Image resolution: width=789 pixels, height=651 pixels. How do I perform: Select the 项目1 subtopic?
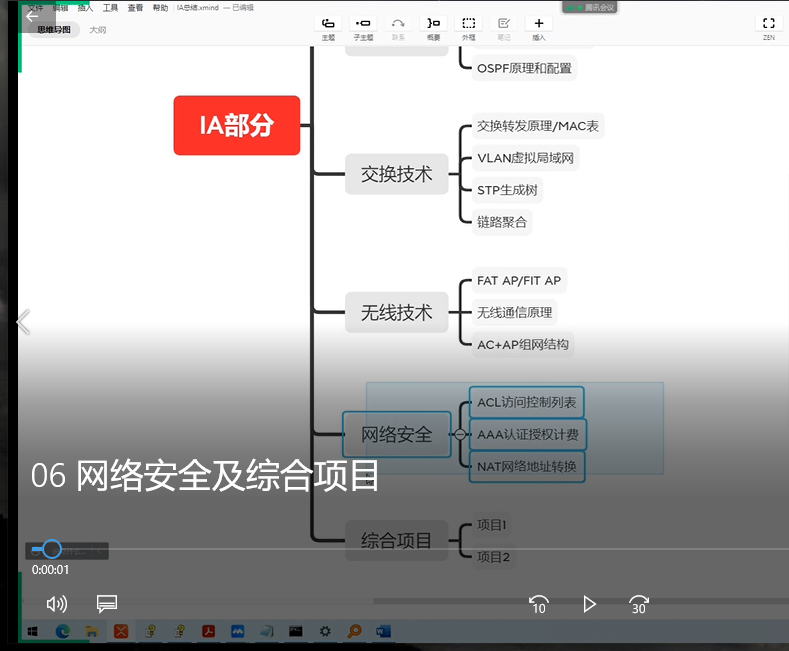[x=492, y=525]
